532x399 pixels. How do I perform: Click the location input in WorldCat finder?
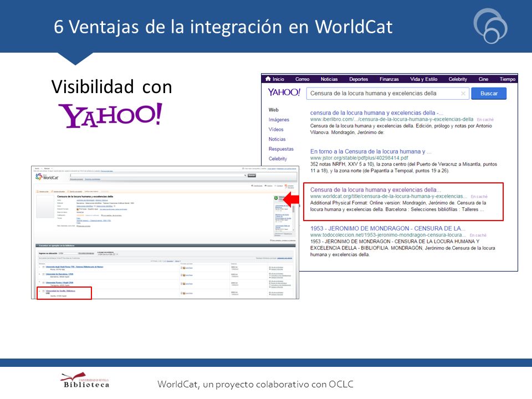point(68,253)
